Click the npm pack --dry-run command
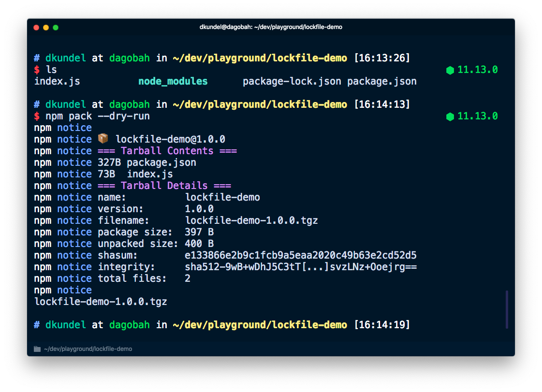542x392 pixels. 98,116
